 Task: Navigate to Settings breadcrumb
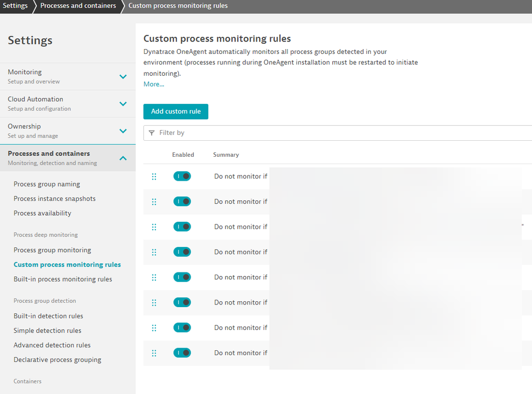[15, 6]
